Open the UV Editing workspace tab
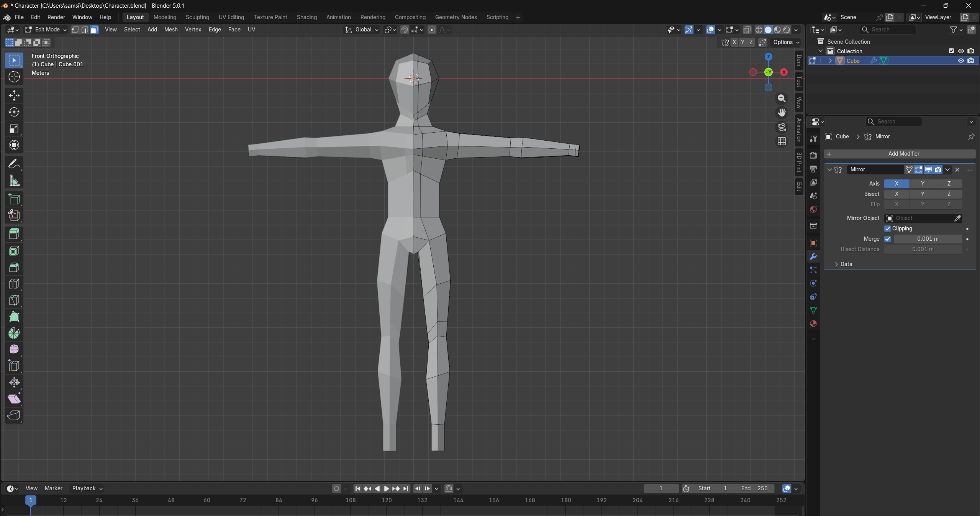The image size is (980, 516). tap(231, 17)
